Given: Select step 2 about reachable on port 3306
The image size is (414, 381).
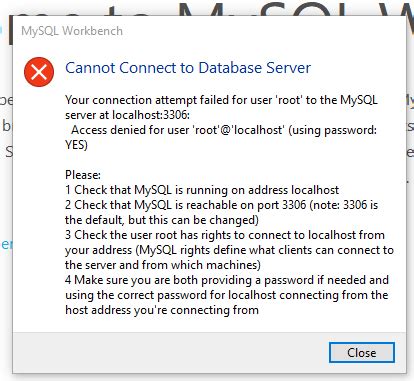Looking at the screenshot, I should click(222, 205).
